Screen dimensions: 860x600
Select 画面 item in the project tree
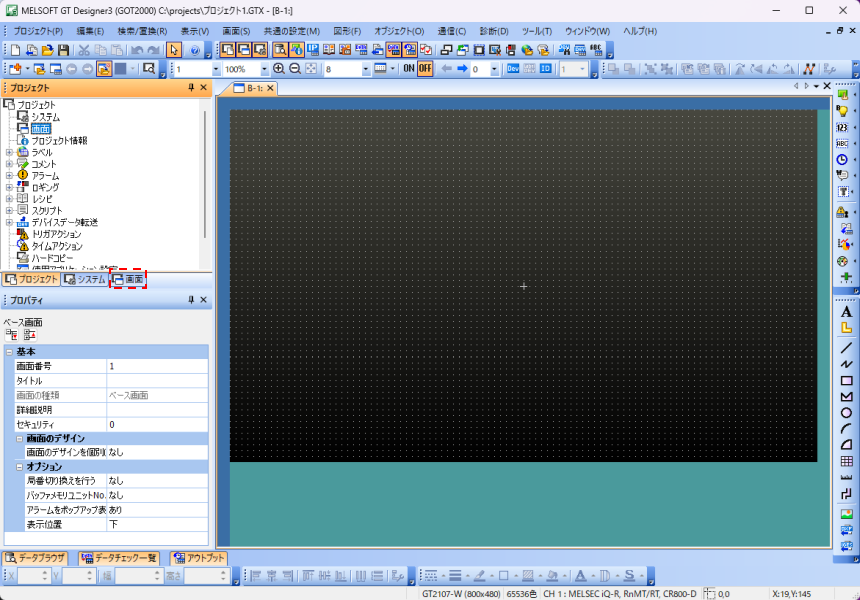coord(40,129)
